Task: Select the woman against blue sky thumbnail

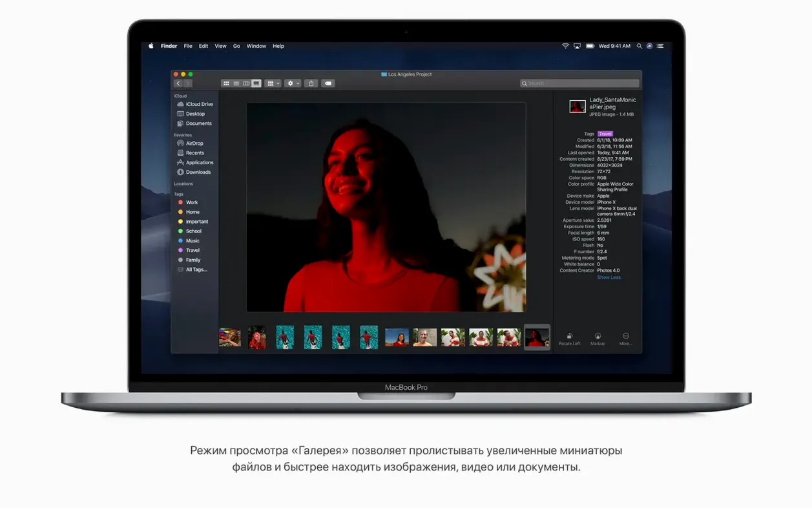Action: pos(397,337)
